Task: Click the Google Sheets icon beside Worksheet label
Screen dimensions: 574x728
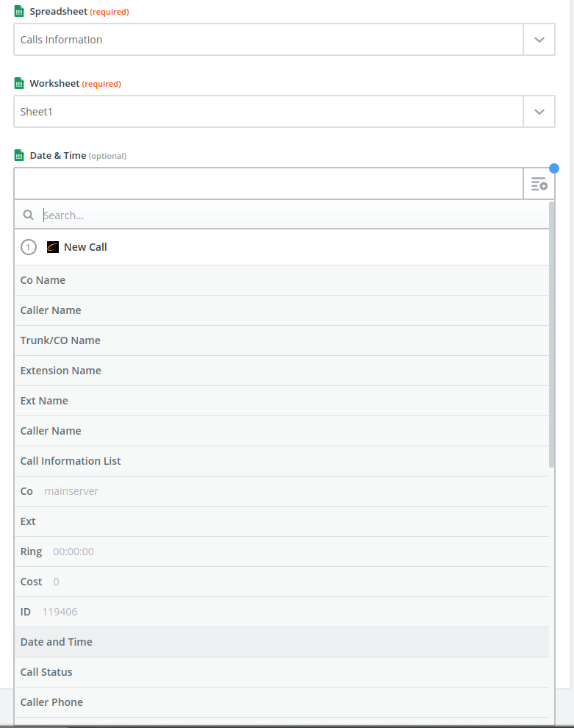Action: click(19, 83)
